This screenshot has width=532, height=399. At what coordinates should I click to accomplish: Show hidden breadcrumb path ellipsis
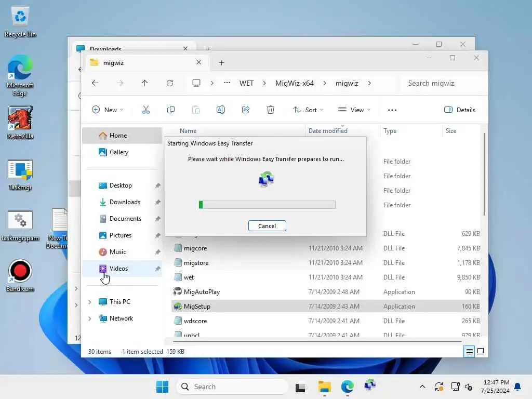point(227,83)
